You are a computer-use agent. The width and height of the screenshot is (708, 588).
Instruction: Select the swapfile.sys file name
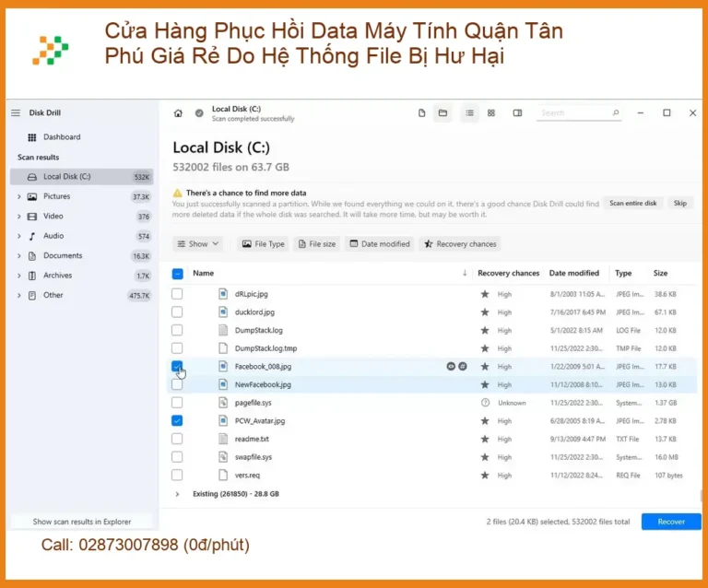pyautogui.click(x=254, y=457)
